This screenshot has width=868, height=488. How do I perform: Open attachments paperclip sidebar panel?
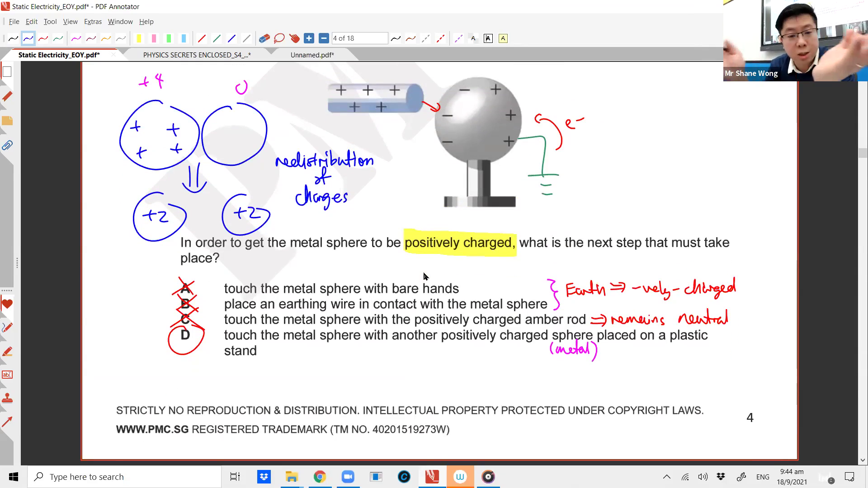point(7,145)
